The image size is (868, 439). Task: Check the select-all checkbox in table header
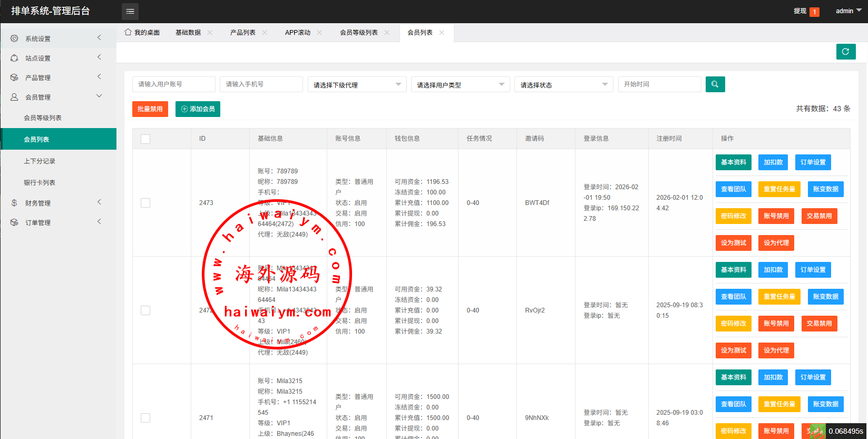point(145,139)
